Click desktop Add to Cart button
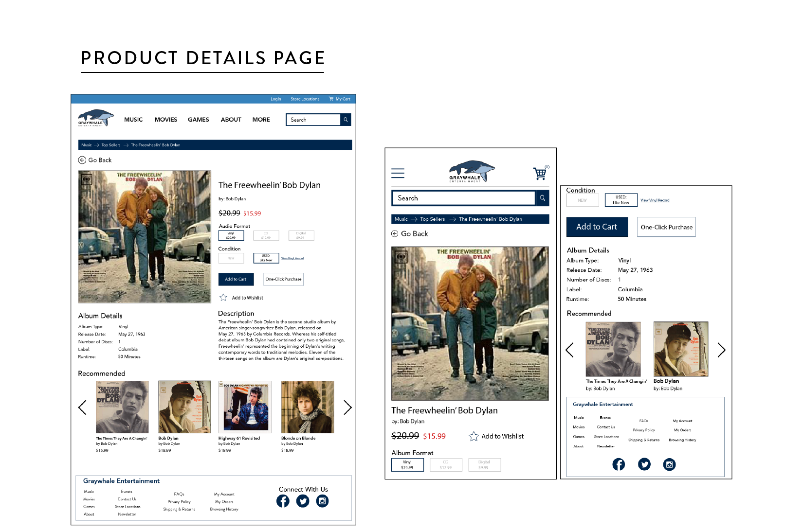Screen dimensions: 803x532 coord(236,279)
